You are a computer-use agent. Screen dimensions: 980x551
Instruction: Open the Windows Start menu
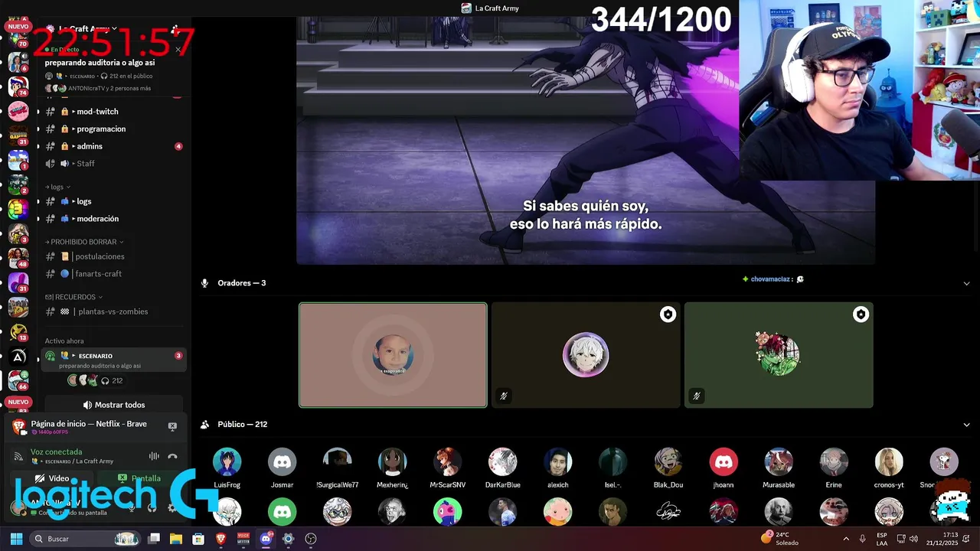pos(16,539)
